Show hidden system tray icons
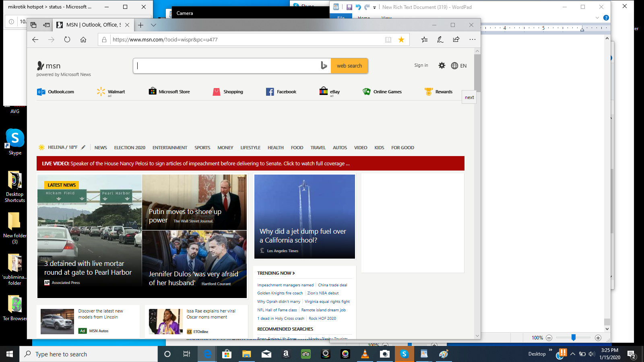Viewport: 644px width, 362px height. coord(572,354)
